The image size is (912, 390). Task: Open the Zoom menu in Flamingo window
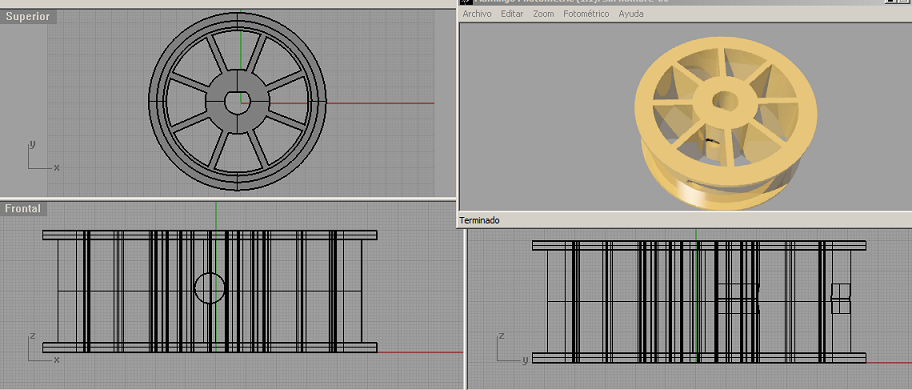[543, 14]
